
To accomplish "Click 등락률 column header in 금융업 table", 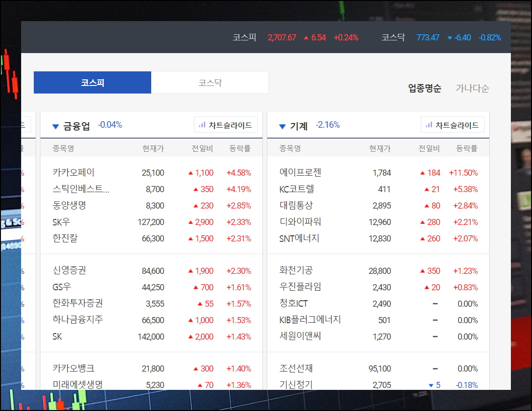I will (x=240, y=148).
